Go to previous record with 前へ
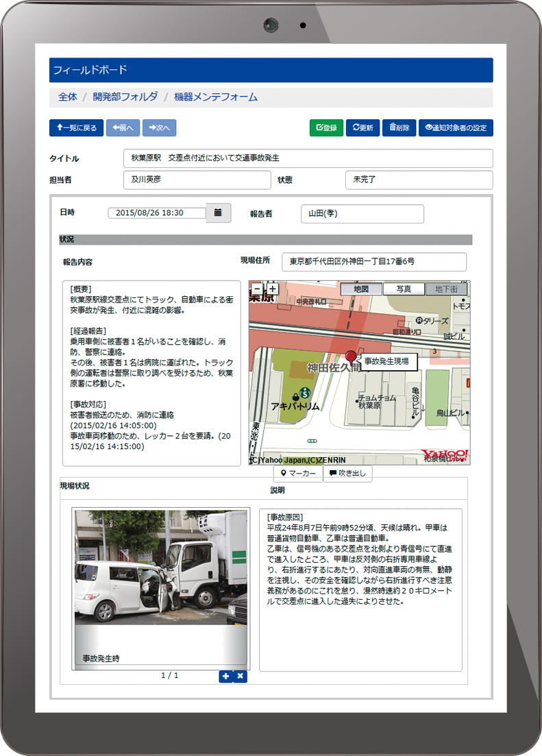 coord(123,127)
